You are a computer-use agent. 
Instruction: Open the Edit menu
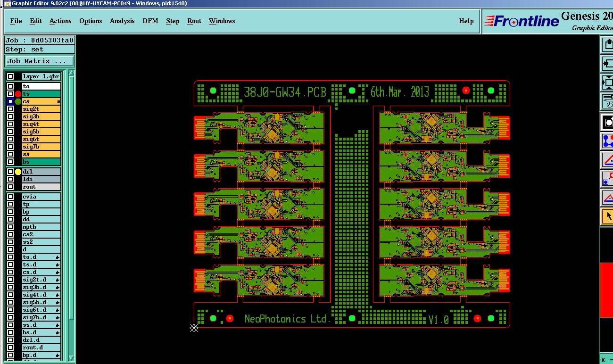pyautogui.click(x=36, y=21)
